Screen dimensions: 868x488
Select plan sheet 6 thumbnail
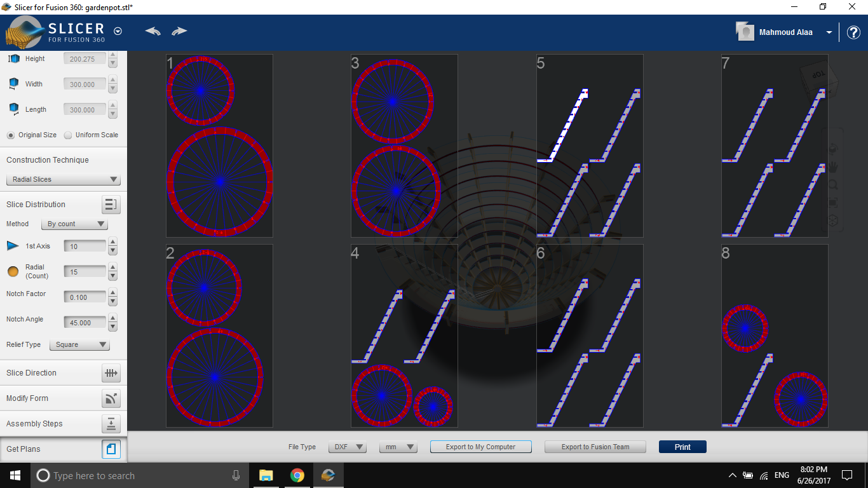pos(590,335)
